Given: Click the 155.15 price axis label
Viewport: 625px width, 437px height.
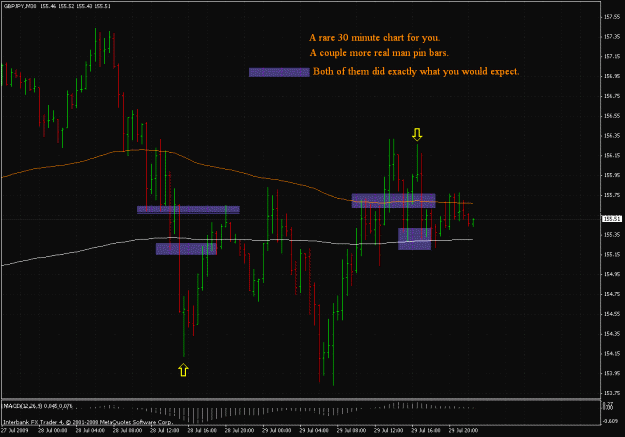Looking at the screenshot, I should 612,254.
